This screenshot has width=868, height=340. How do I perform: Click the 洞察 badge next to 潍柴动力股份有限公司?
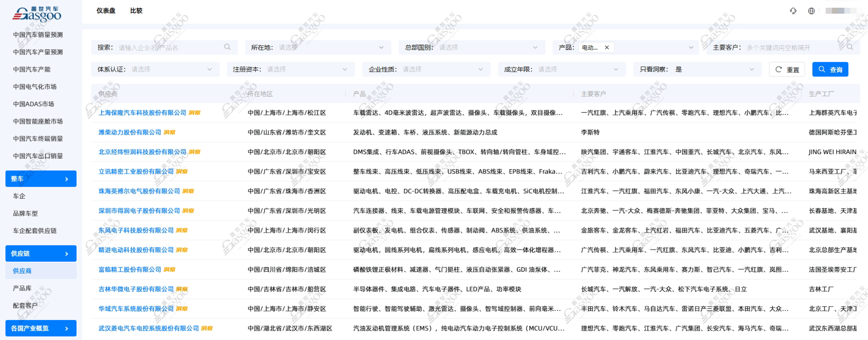pos(169,132)
